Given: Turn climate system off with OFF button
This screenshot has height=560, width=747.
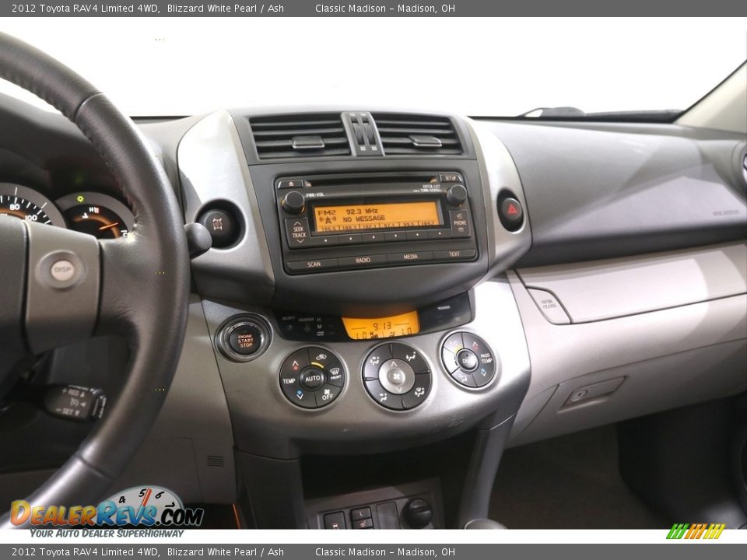Looking at the screenshot, I should click(x=328, y=394).
